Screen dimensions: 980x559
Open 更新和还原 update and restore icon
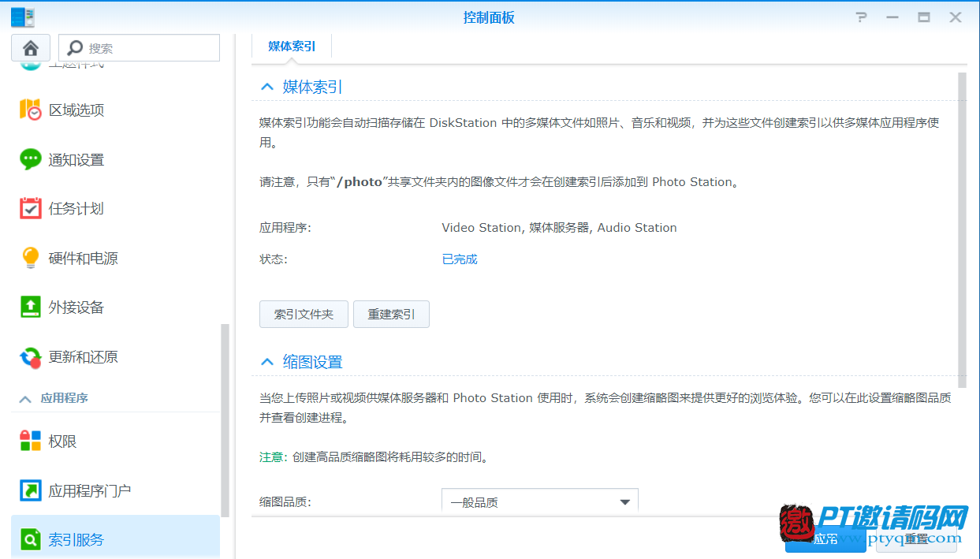30,357
